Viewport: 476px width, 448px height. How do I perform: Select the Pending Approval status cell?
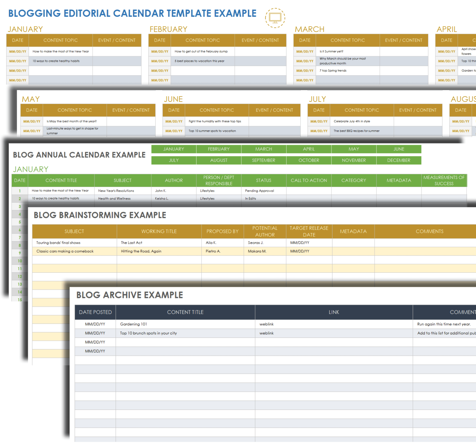point(259,191)
